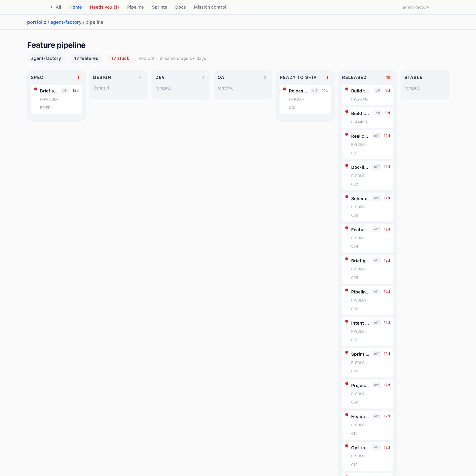Click the DESIGN column header

click(x=102, y=77)
